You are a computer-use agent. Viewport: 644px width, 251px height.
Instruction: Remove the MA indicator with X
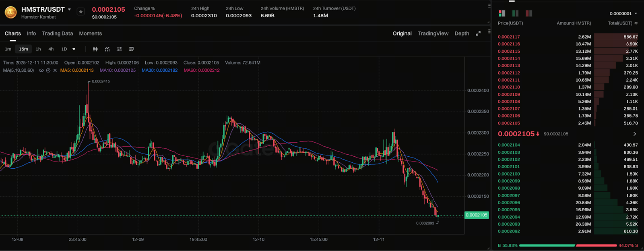point(55,71)
